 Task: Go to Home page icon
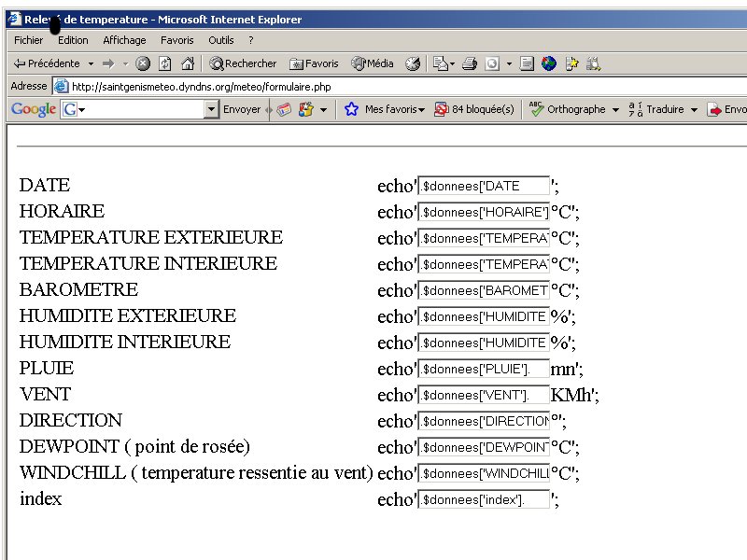(188, 63)
